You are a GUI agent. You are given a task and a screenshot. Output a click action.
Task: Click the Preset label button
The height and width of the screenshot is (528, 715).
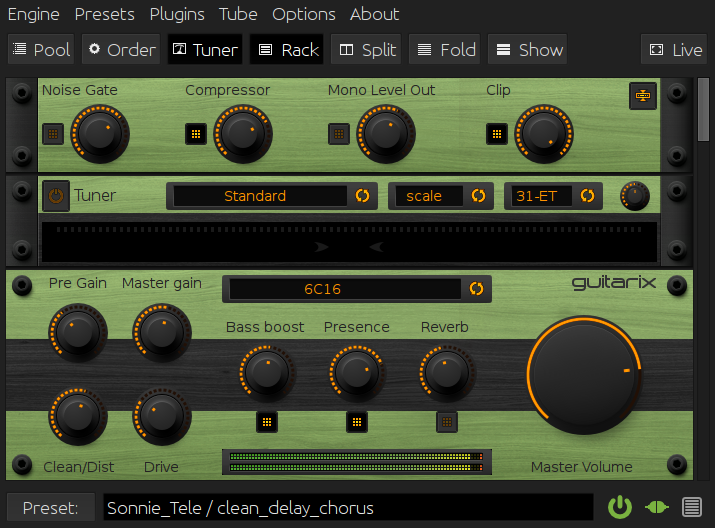tap(51, 507)
